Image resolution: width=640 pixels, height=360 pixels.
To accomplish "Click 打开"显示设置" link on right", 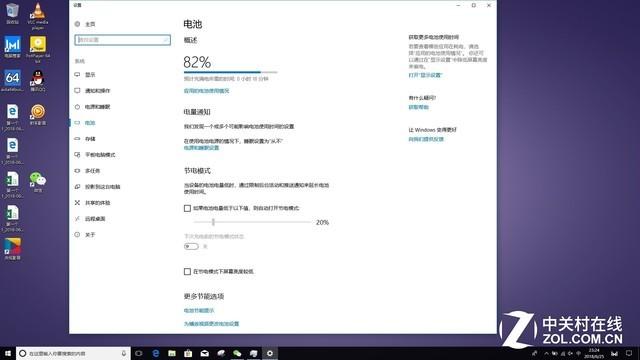I will [425, 75].
